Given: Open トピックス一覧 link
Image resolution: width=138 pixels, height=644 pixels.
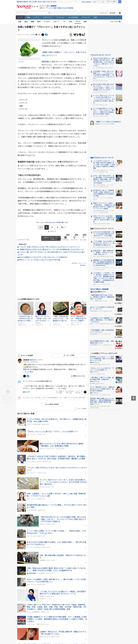Looking at the screenshot, I should [x=115, y=21].
